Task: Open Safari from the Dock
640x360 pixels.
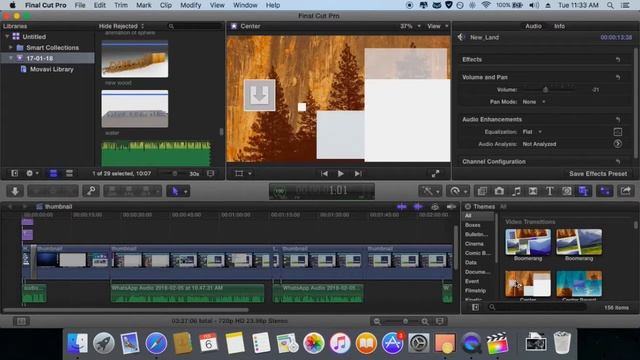Action: tap(156, 343)
